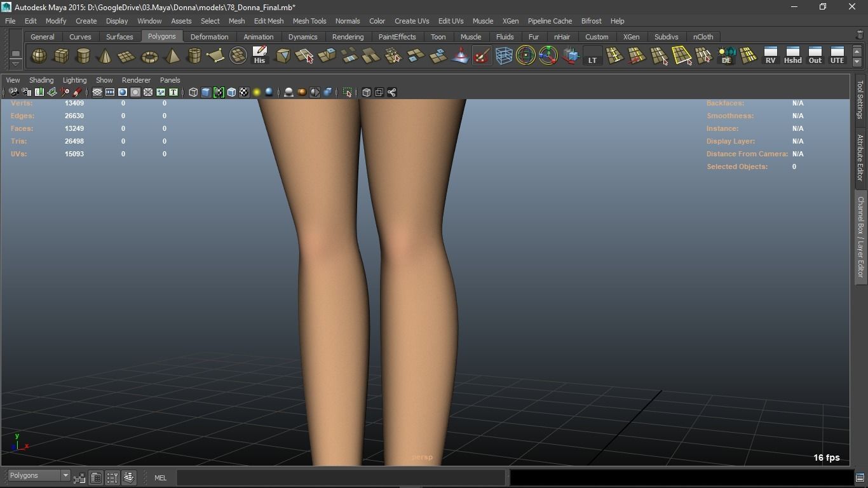
Task: Open the Show panel menu
Action: (104, 80)
